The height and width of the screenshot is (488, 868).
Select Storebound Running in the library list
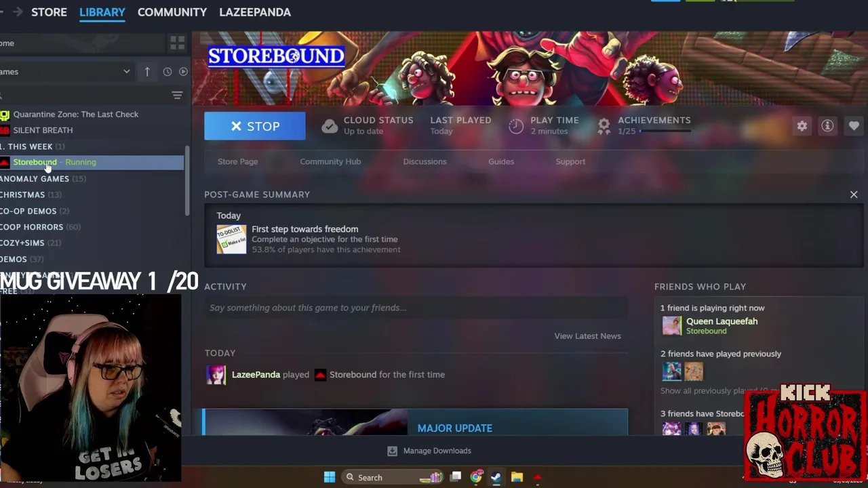[x=92, y=162]
